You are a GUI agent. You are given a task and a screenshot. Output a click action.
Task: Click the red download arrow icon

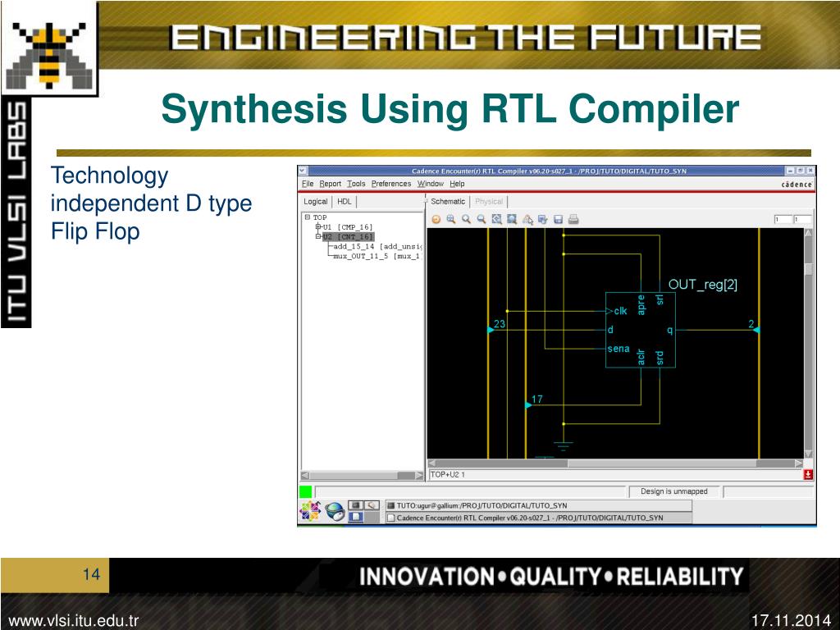(808, 475)
